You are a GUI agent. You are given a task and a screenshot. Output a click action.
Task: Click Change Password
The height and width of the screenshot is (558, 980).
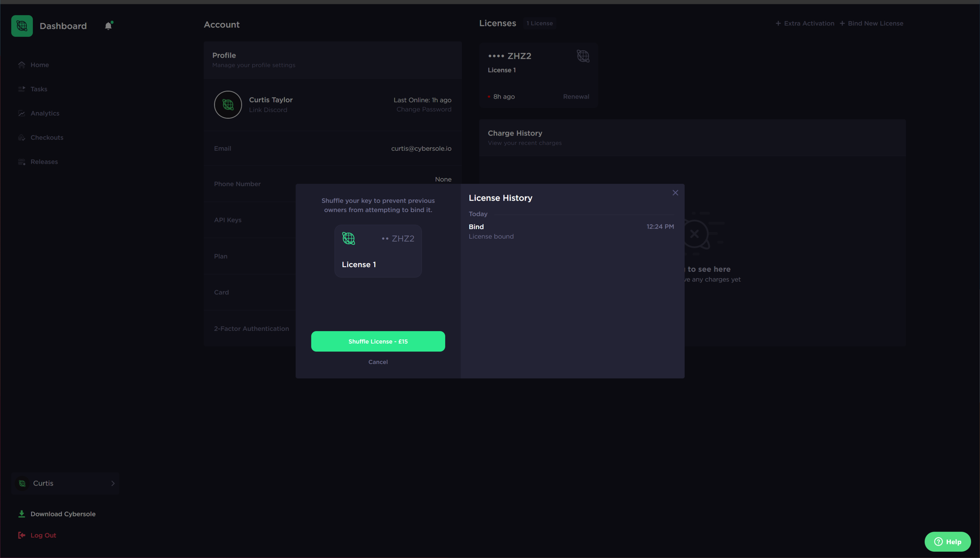click(x=424, y=109)
